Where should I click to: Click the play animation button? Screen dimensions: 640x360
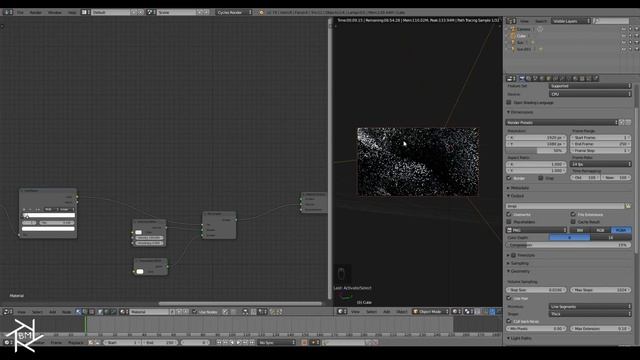239,342
